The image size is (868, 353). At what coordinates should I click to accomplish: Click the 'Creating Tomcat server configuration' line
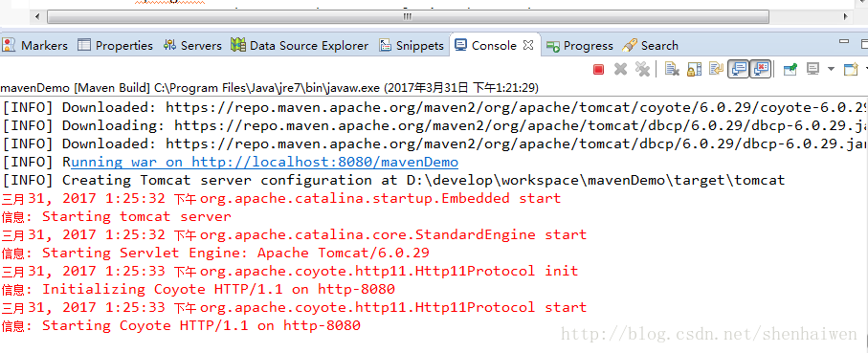click(393, 180)
